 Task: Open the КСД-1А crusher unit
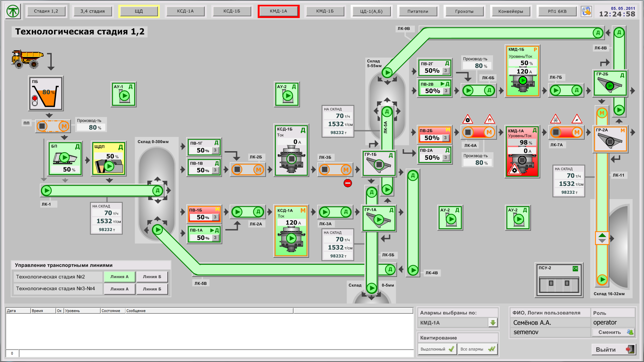(291, 231)
